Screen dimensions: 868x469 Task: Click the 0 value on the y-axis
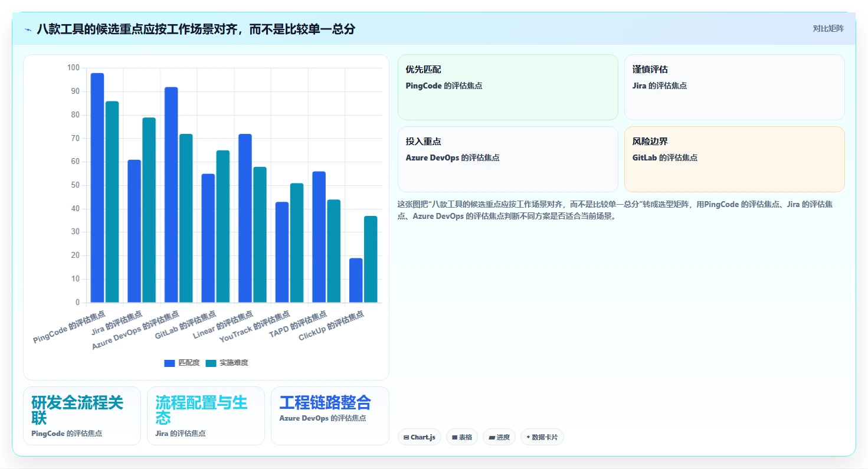click(x=77, y=303)
